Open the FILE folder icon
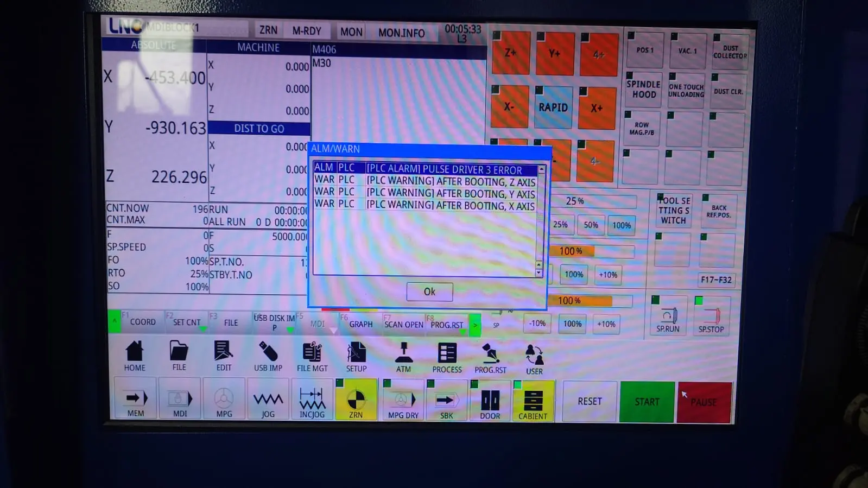This screenshot has height=488, width=868. pos(179,356)
